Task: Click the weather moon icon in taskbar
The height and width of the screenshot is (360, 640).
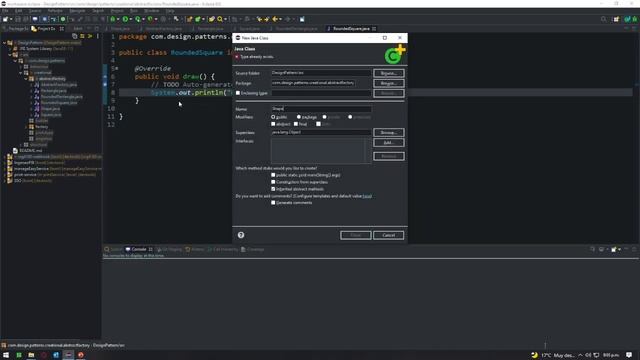Action: (x=534, y=355)
